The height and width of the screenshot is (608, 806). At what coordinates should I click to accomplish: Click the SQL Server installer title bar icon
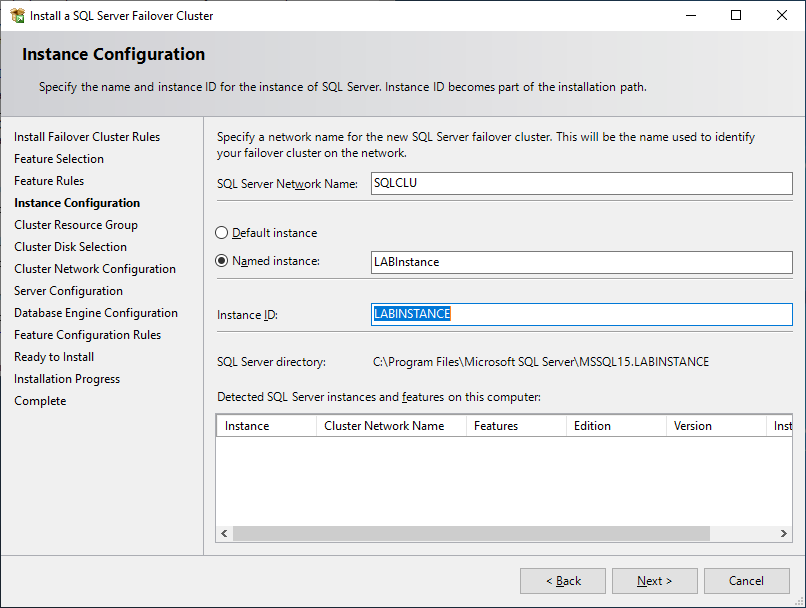click(17, 15)
